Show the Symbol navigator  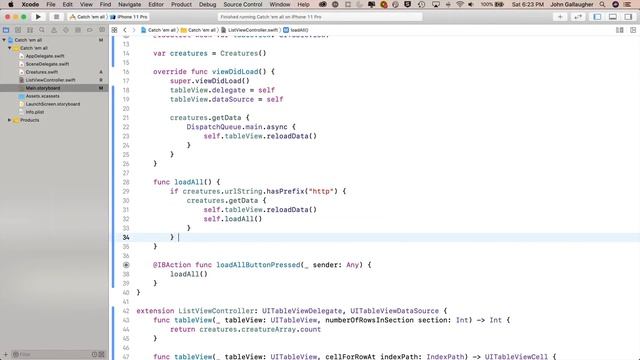point(30,30)
